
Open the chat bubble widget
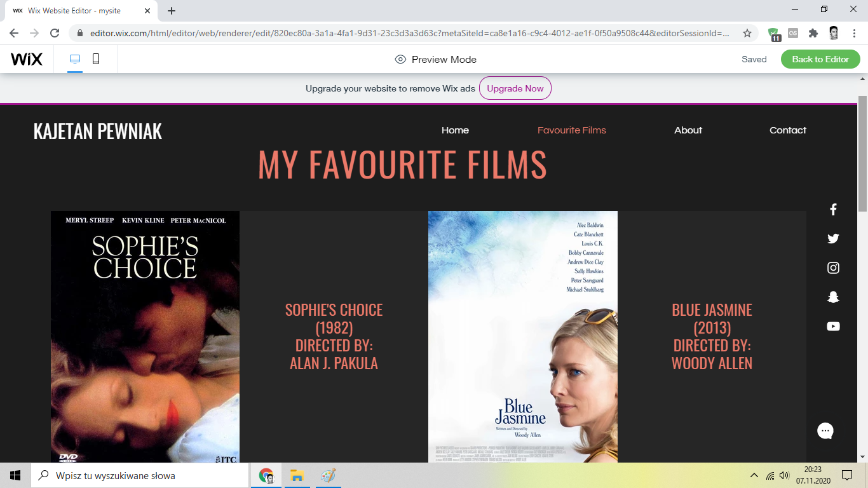(x=825, y=431)
